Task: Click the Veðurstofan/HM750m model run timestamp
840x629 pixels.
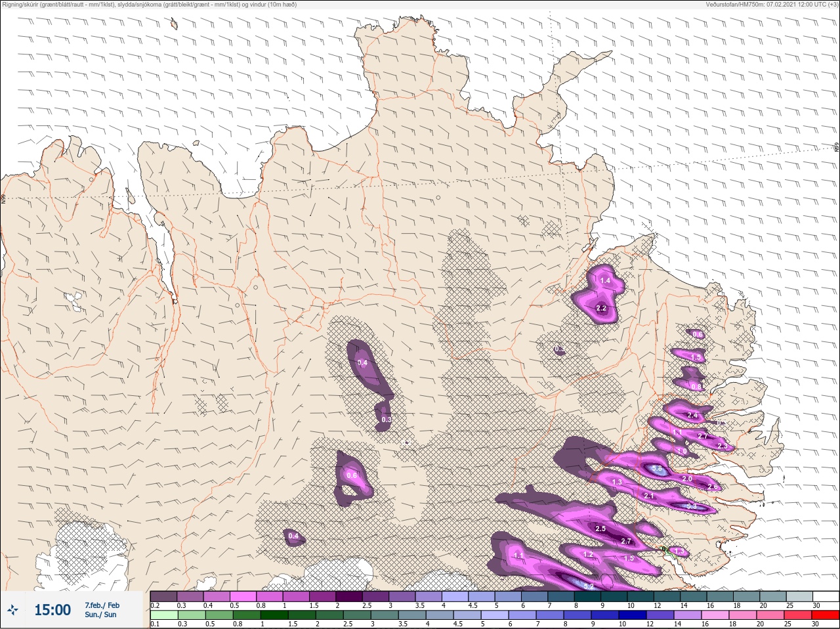Action: (771, 5)
